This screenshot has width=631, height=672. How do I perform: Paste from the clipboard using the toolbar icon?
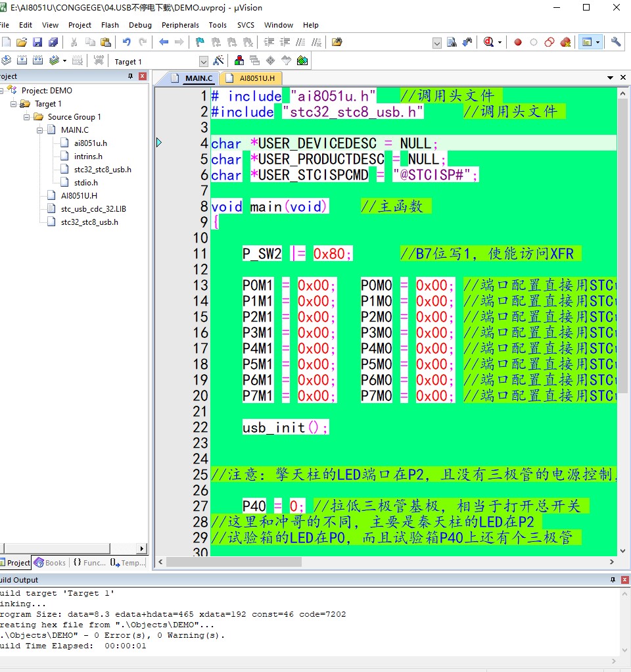click(105, 42)
